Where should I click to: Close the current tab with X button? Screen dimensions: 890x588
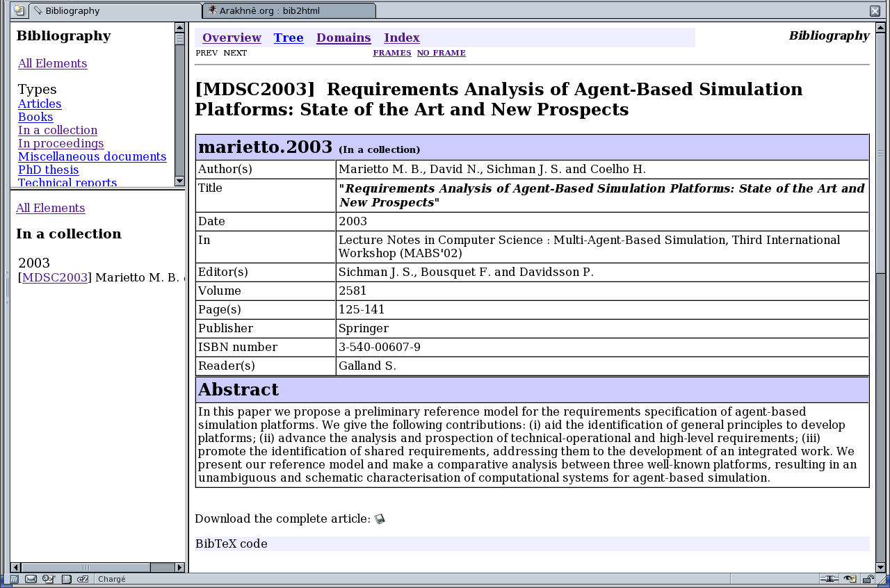(875, 10)
